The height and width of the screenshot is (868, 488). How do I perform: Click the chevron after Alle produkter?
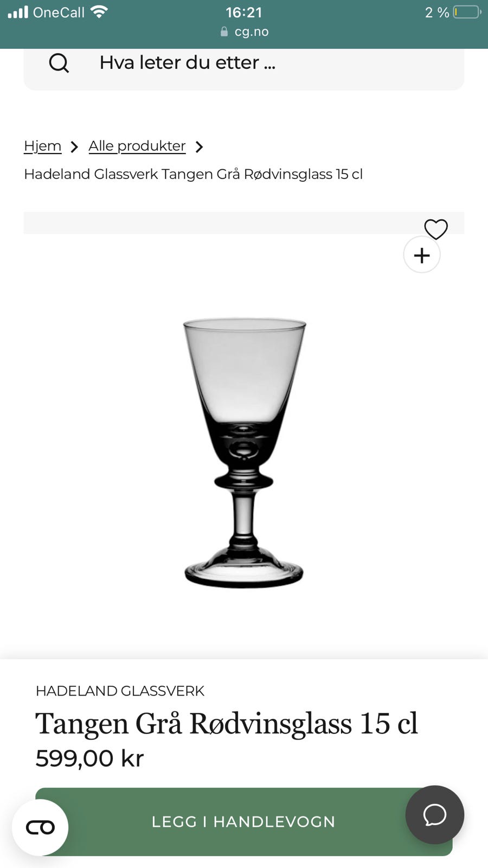pos(199,147)
